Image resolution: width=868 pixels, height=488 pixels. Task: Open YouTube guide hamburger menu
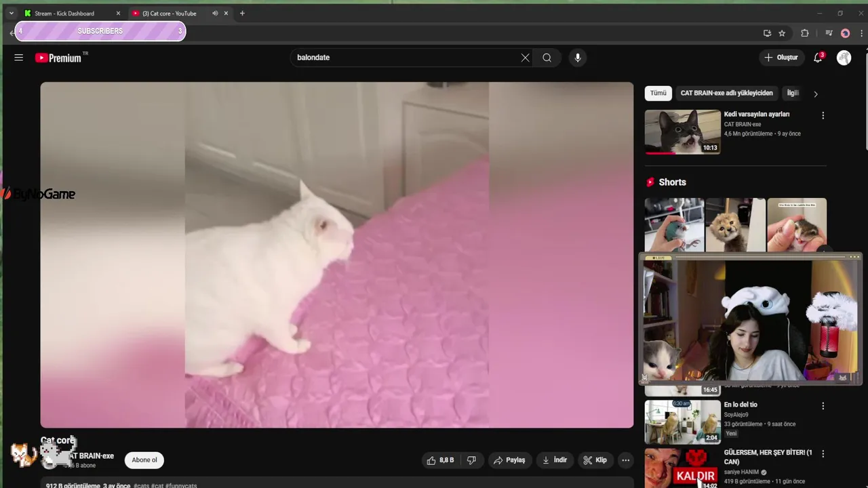18,58
